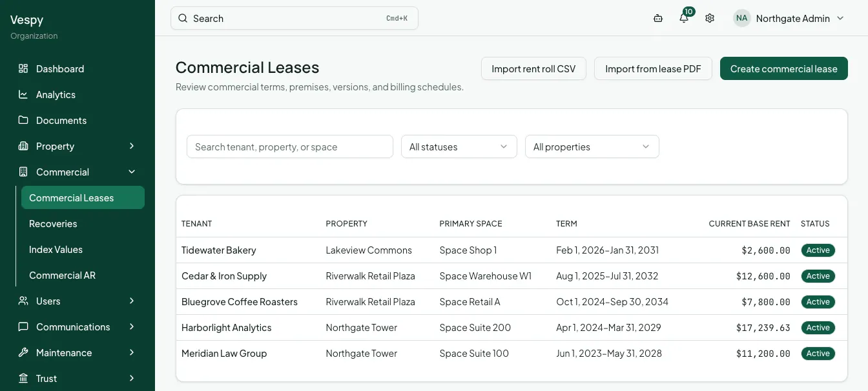Open Index Values submenu item

pyautogui.click(x=83, y=249)
